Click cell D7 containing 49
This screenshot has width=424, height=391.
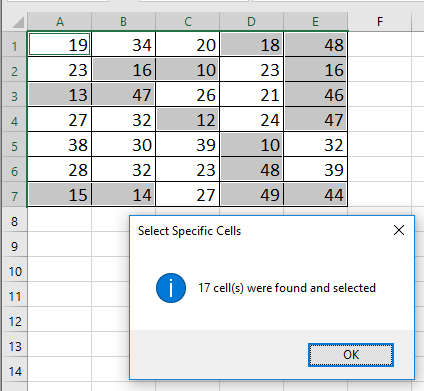252,195
